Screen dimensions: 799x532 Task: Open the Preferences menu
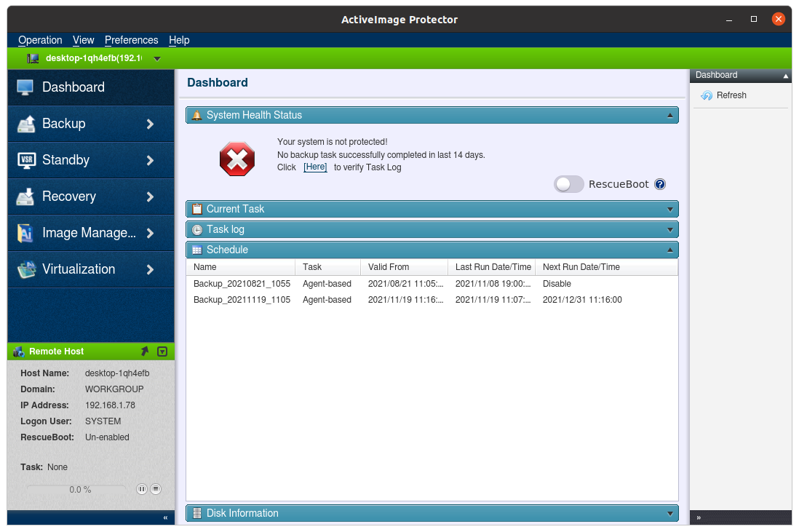[131, 40]
